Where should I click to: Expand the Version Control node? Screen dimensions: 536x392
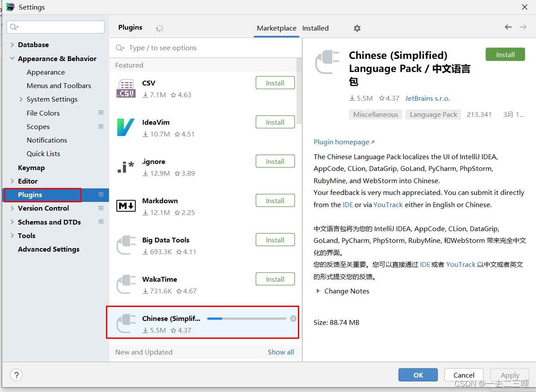12,208
